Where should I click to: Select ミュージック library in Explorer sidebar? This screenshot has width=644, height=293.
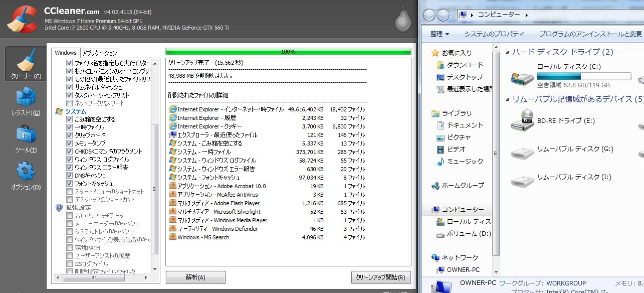(x=460, y=161)
